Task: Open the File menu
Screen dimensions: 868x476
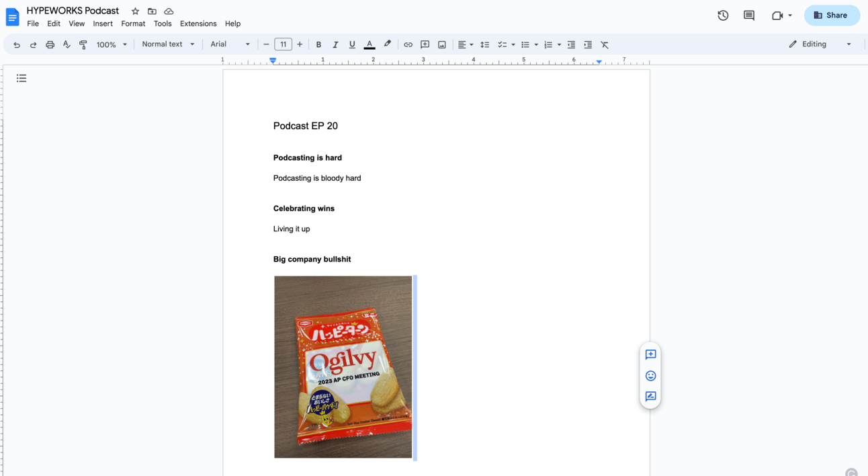Action: [x=33, y=24]
